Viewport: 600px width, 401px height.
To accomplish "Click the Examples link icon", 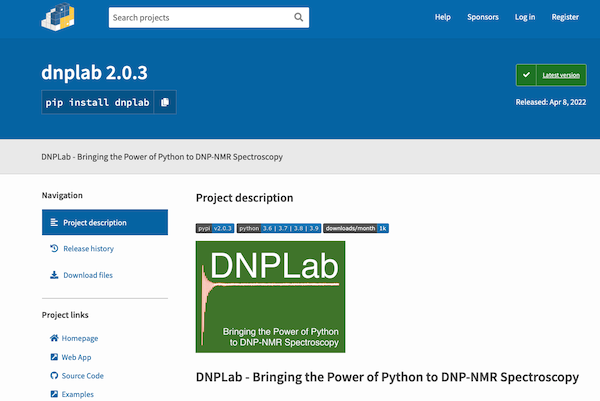I will tap(54, 394).
